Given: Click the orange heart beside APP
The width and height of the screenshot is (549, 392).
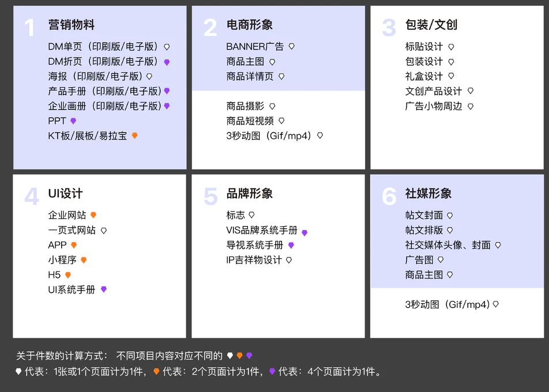Looking at the screenshot, I should point(73,244).
